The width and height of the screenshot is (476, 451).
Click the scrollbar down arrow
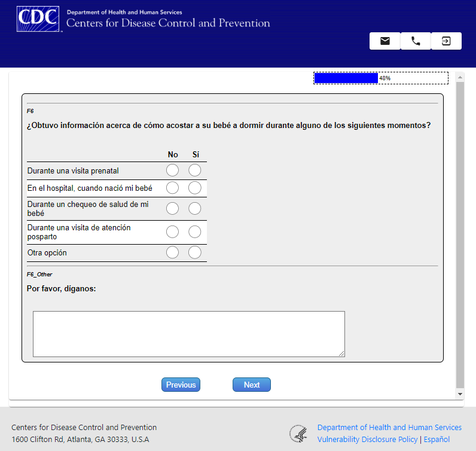460,394
